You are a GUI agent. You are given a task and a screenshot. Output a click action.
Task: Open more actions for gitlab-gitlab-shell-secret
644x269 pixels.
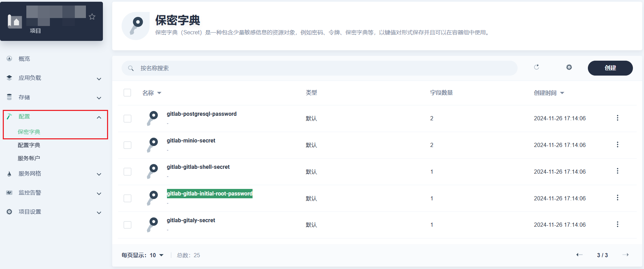coord(617,171)
